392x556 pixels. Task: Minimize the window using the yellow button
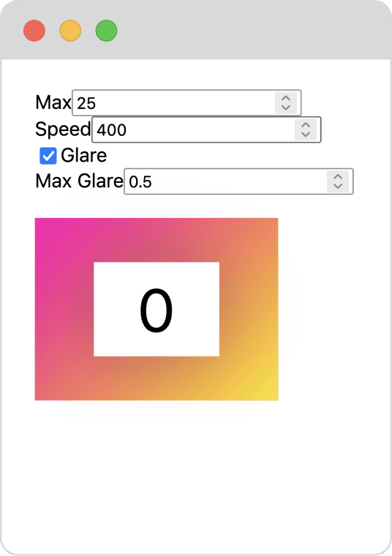click(70, 31)
